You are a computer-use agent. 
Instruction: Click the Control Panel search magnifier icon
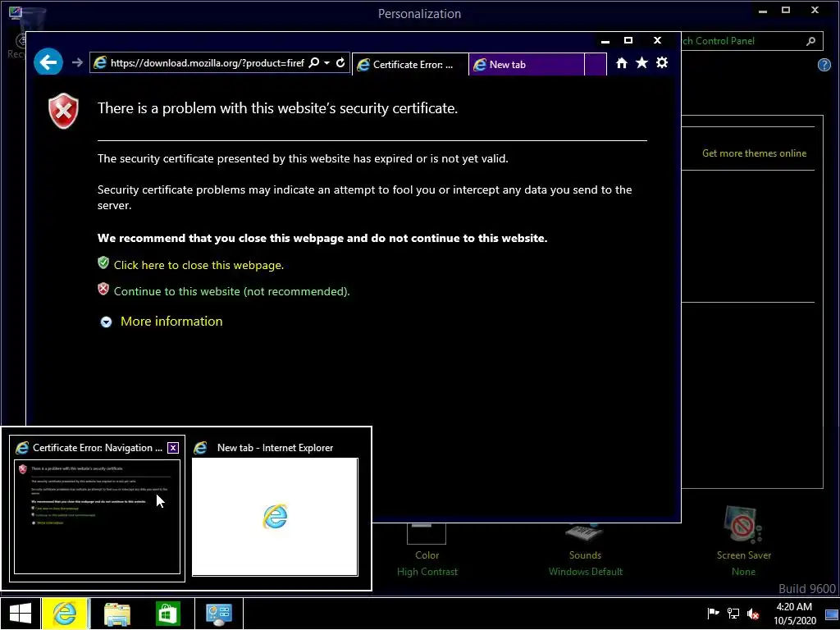click(x=811, y=41)
